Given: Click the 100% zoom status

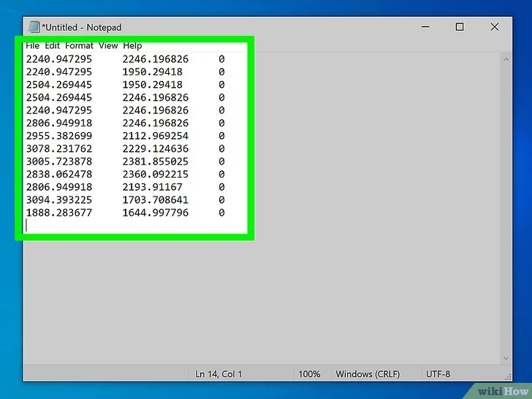Looking at the screenshot, I should coord(309,374).
